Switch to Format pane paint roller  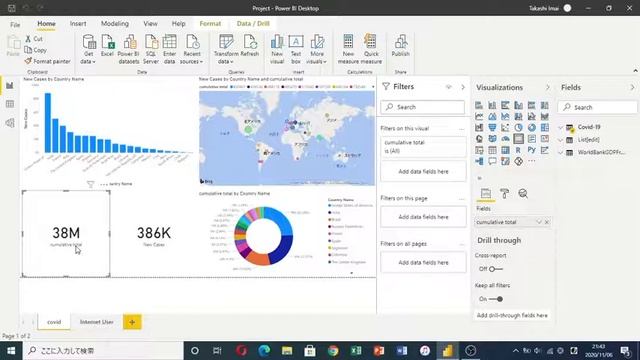tap(504, 193)
